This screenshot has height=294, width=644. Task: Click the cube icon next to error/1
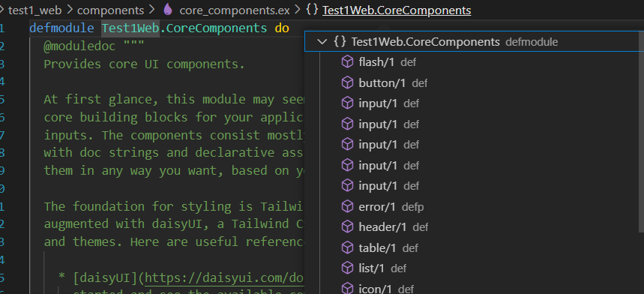point(347,206)
